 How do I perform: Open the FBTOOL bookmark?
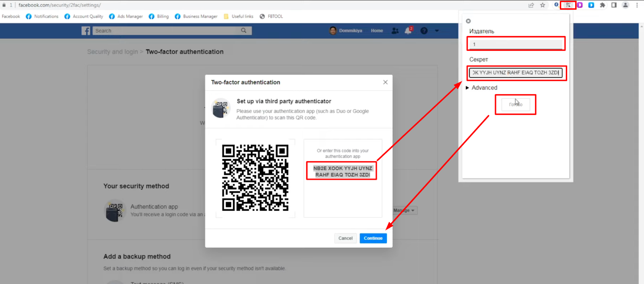click(x=271, y=17)
